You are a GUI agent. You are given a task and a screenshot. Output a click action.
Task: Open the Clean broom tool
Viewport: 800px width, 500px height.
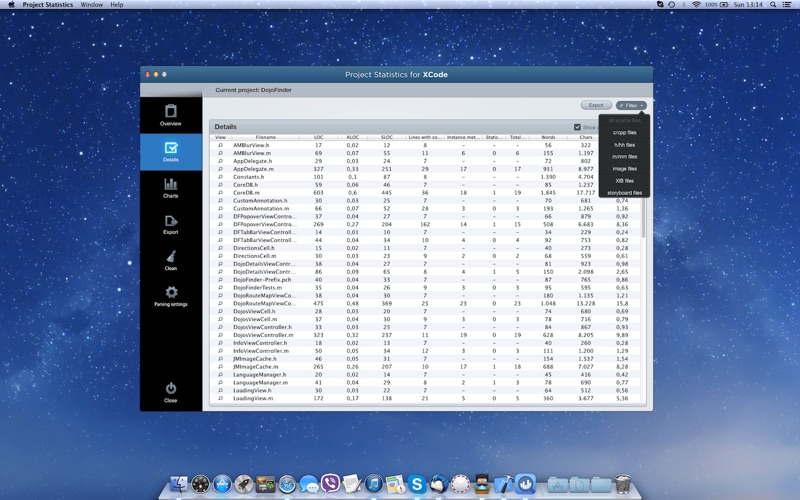click(170, 260)
